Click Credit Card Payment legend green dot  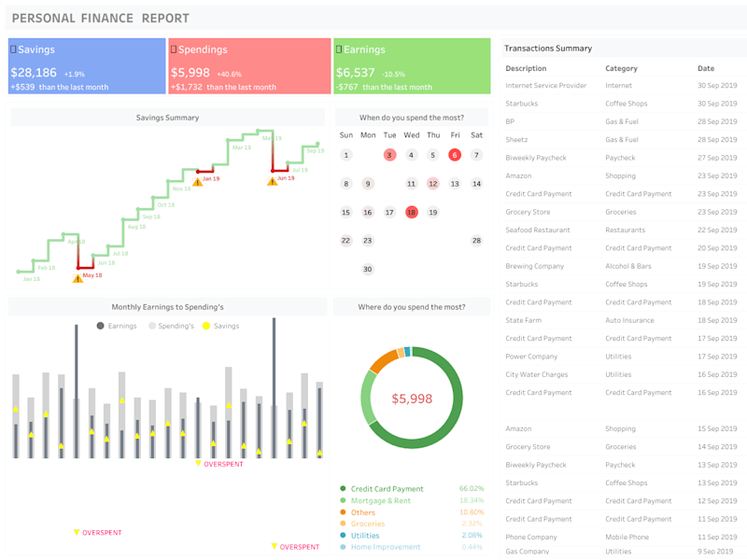343,488
